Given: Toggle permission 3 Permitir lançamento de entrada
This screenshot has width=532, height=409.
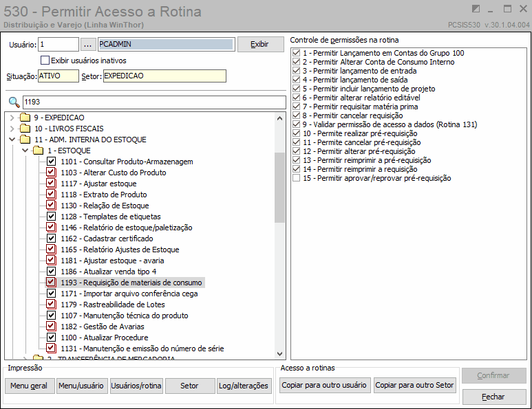Looking at the screenshot, I should click(x=296, y=71).
